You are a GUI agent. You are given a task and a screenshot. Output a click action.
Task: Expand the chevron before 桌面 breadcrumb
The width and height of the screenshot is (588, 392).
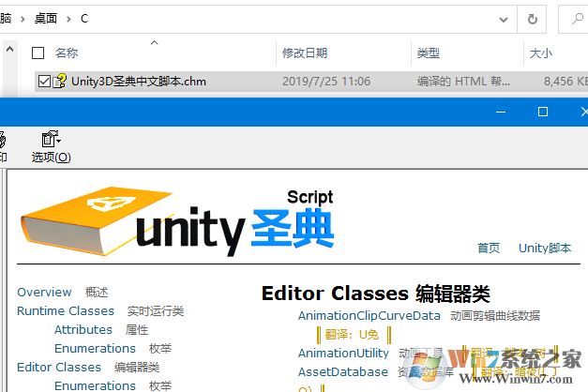(23, 19)
